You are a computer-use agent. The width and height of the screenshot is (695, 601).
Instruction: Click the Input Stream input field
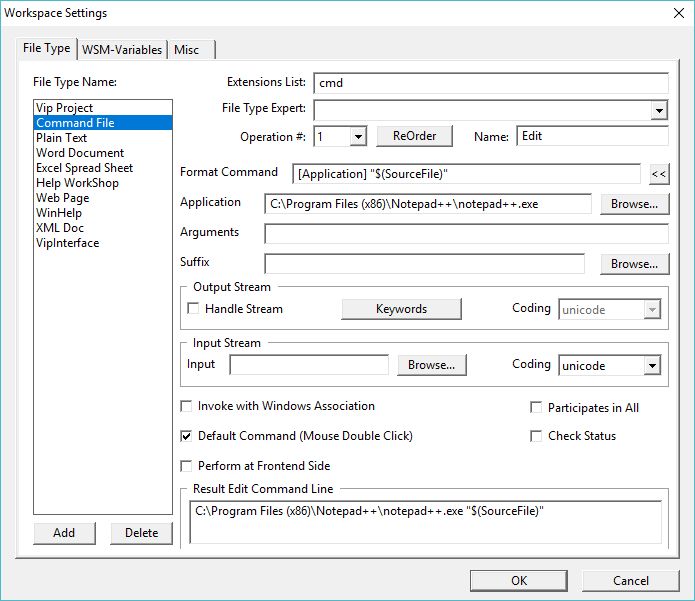pos(309,365)
